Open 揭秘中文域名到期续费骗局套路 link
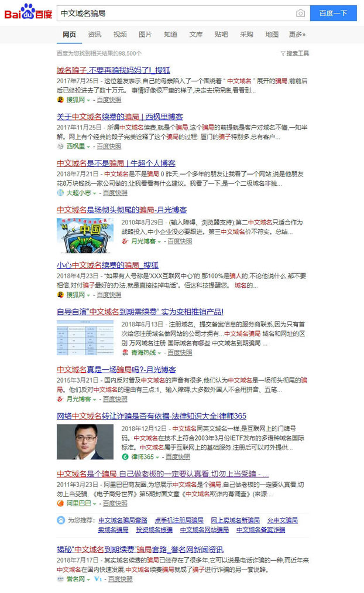Image resolution: width=364 pixels, height=593 pixels. (x=140, y=550)
